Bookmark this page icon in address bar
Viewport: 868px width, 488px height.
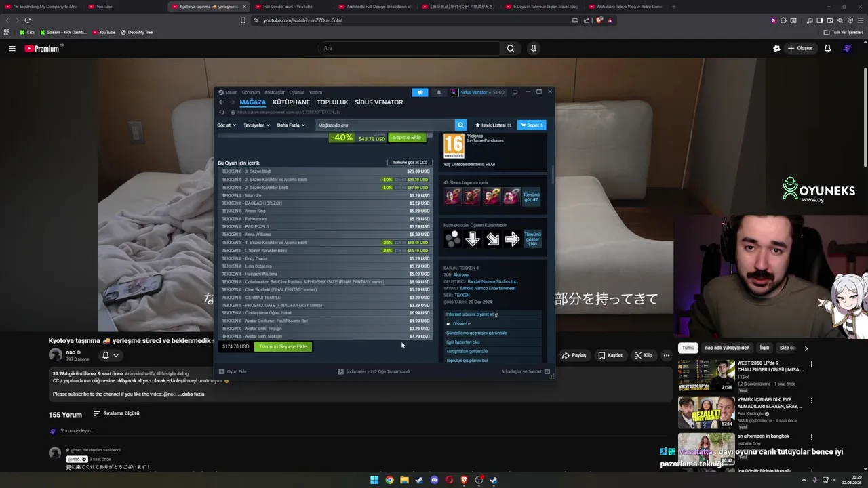pyautogui.click(x=243, y=20)
